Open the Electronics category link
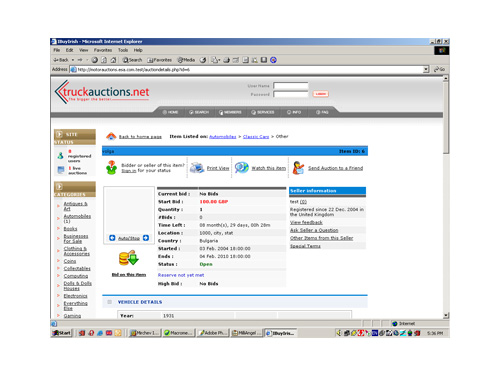The height and width of the screenshot is (375, 500). coord(75,296)
